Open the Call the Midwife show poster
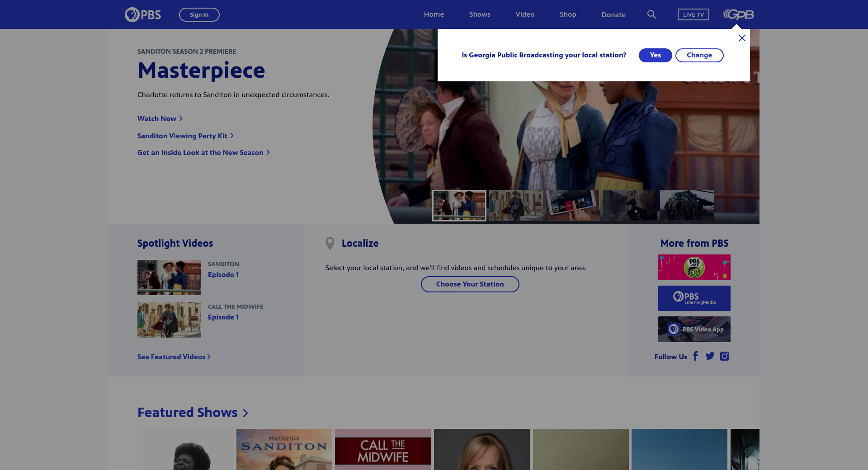 (x=383, y=449)
